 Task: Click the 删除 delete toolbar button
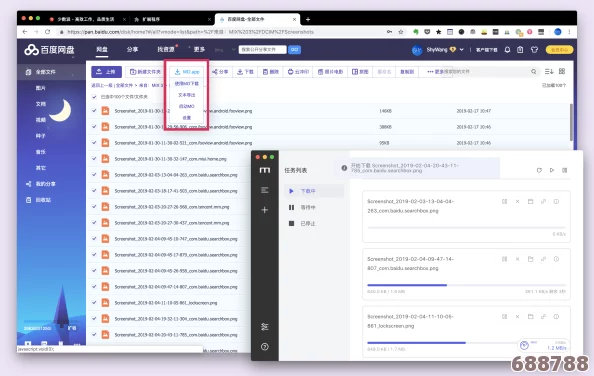(x=271, y=72)
